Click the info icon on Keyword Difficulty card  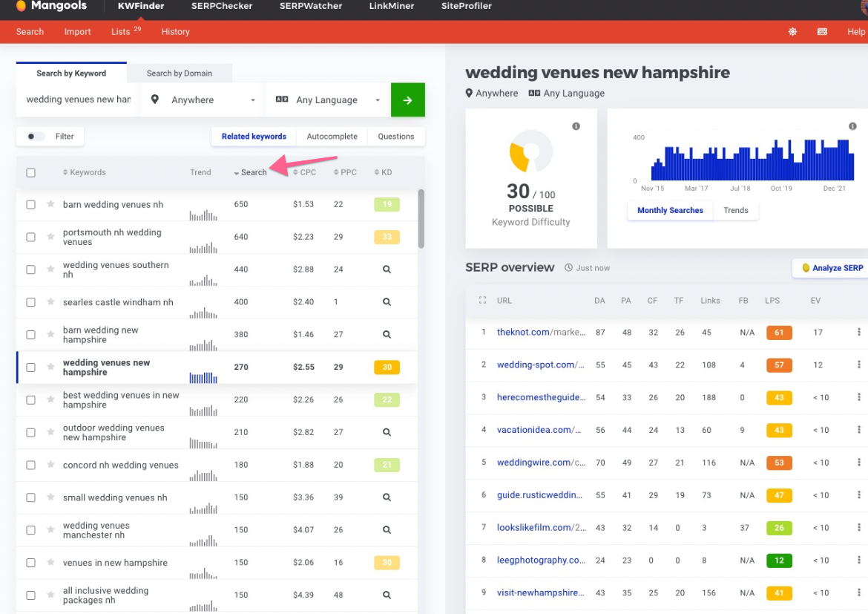point(576,126)
